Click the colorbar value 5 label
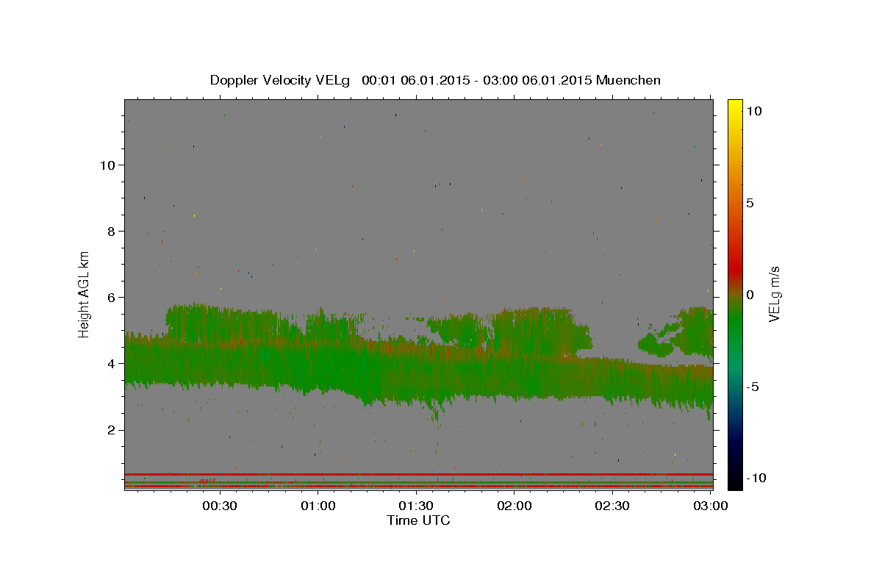Screen dimensions: 882x588 tap(750, 202)
